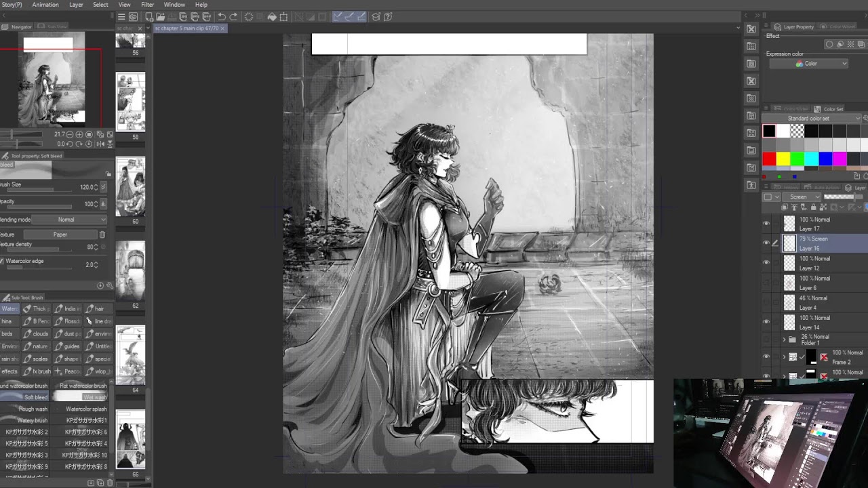Select the hair brush group

[x=98, y=308]
